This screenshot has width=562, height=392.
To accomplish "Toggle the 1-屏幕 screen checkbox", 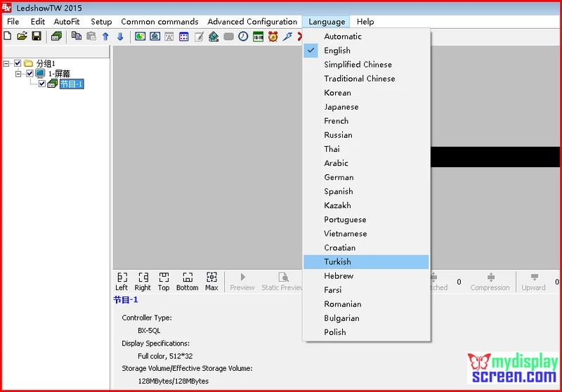I will [30, 74].
